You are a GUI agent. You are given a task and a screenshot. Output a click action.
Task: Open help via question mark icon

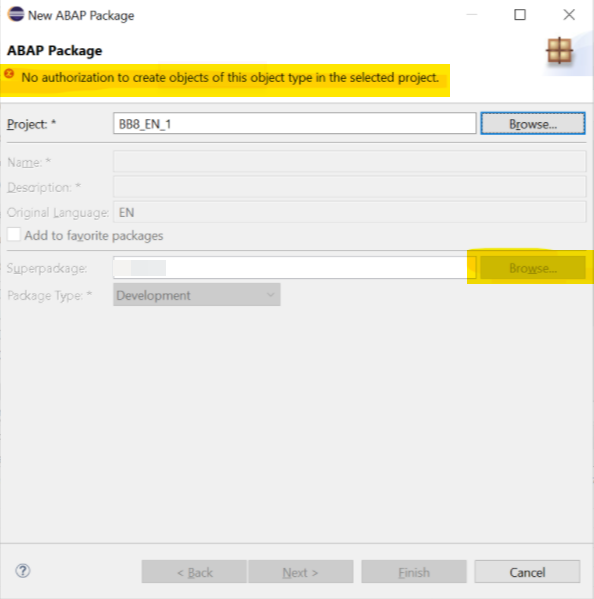coord(23,571)
